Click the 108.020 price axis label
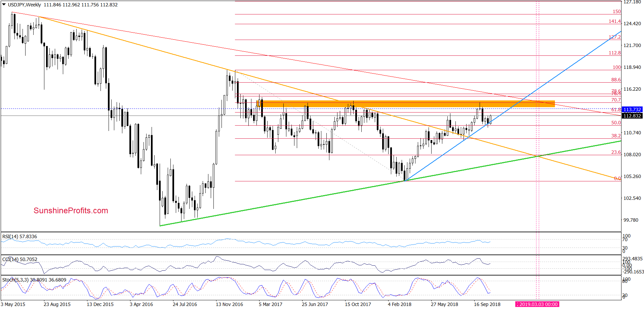644x309 pixels. 632,154
